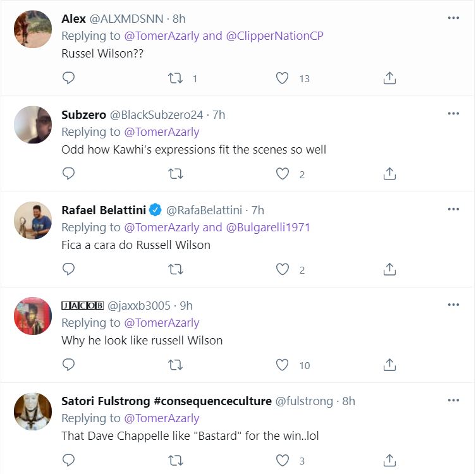Retweet Satori Fulstrong's Dave Chappelle tweet

point(175,460)
